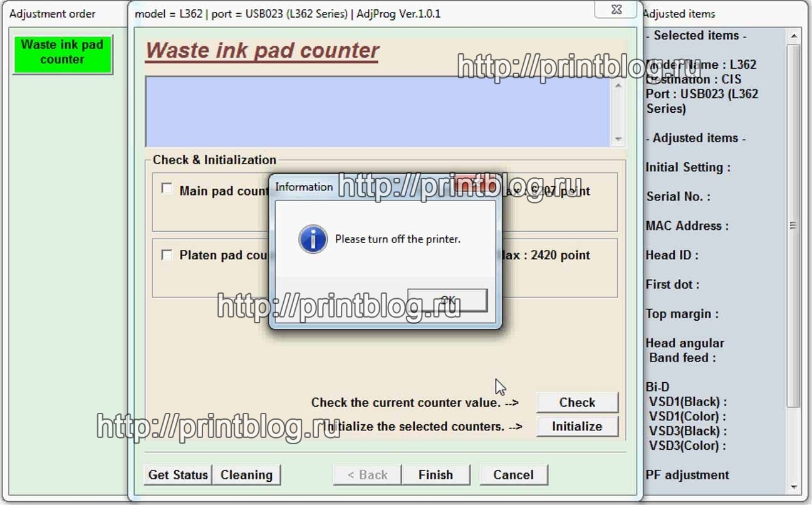
Task: Start the Cleaning function
Action: click(246, 475)
